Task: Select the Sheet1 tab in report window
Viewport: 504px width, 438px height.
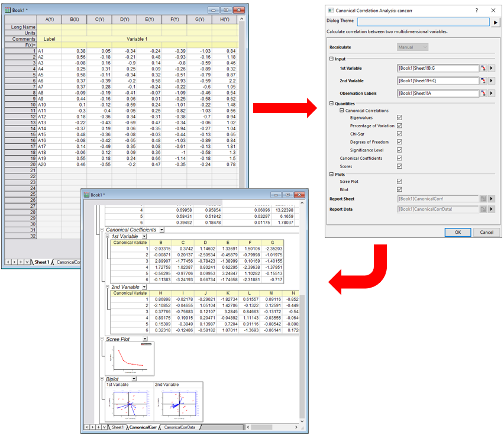Action: tap(118, 427)
